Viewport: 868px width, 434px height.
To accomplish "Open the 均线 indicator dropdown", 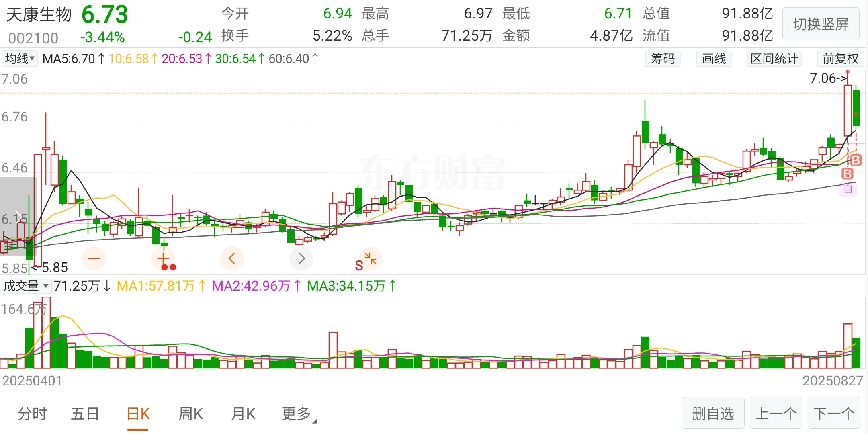I will click(20, 59).
